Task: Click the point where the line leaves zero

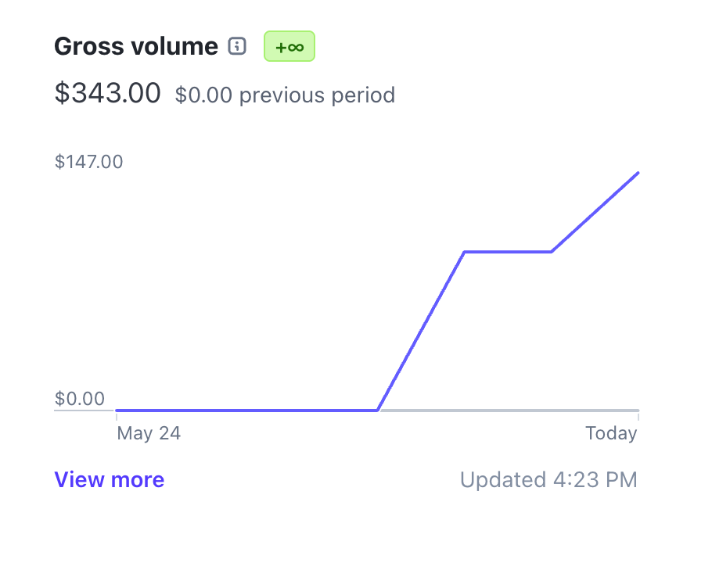Action: click(x=378, y=410)
